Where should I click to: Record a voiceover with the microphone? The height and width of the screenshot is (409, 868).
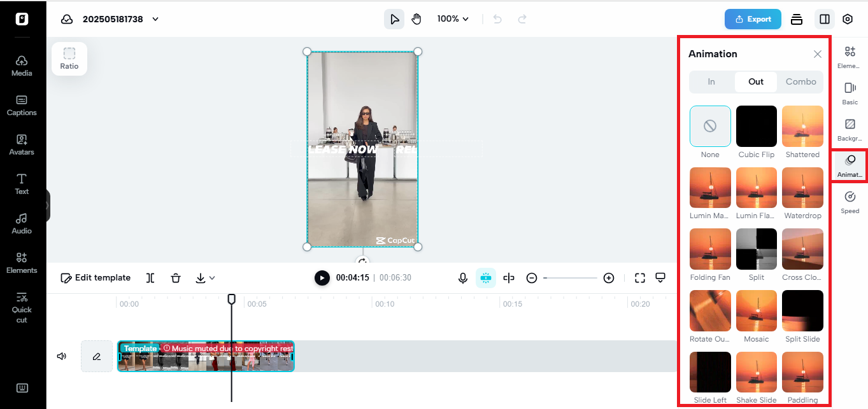(463, 277)
